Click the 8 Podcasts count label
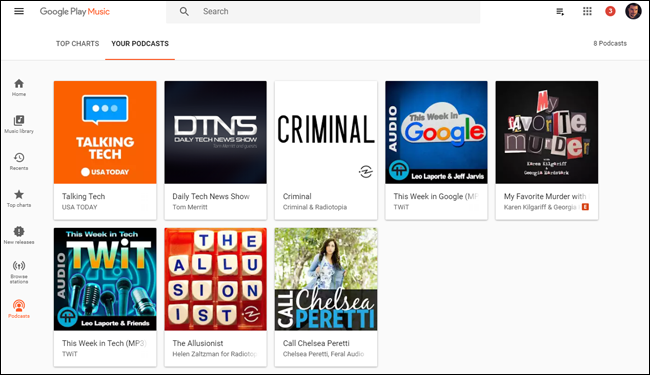This screenshot has height=375, width=650. [610, 44]
